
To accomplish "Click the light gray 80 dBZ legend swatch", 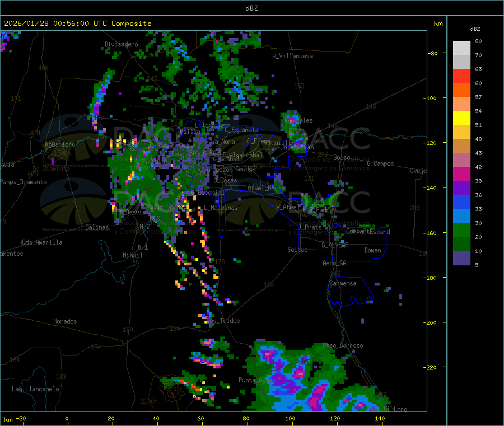I will [461, 48].
